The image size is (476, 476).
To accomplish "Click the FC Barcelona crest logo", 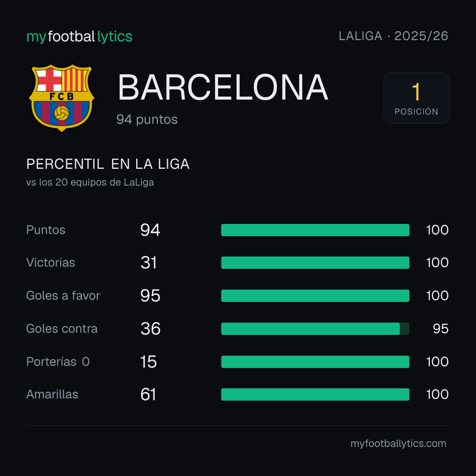I will [62, 98].
